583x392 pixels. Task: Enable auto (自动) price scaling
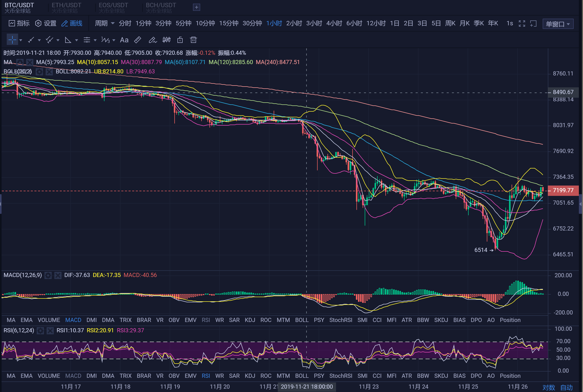pos(566,387)
